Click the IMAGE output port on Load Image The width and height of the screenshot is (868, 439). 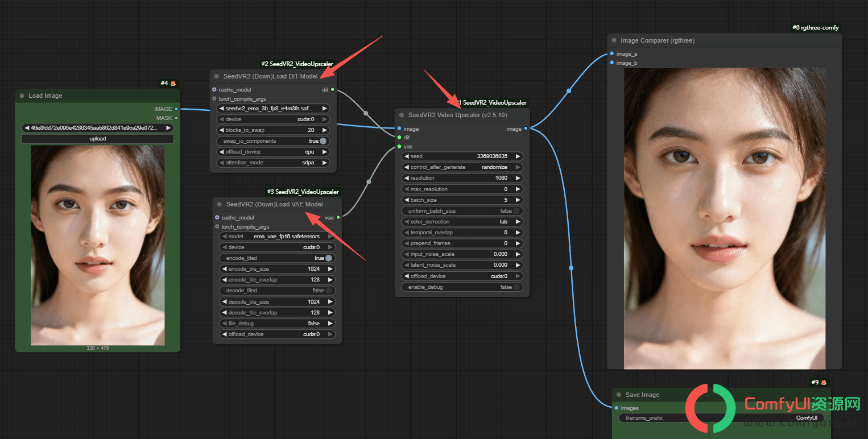176,109
